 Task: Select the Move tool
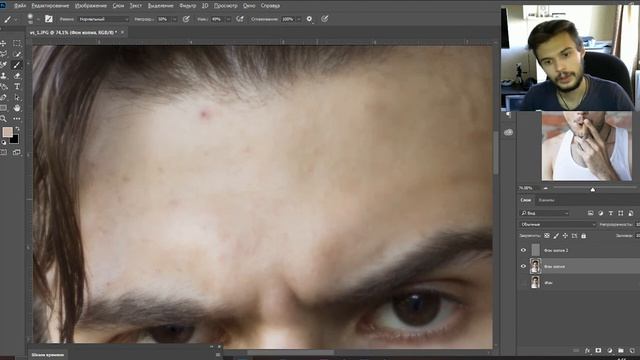click(x=3, y=43)
